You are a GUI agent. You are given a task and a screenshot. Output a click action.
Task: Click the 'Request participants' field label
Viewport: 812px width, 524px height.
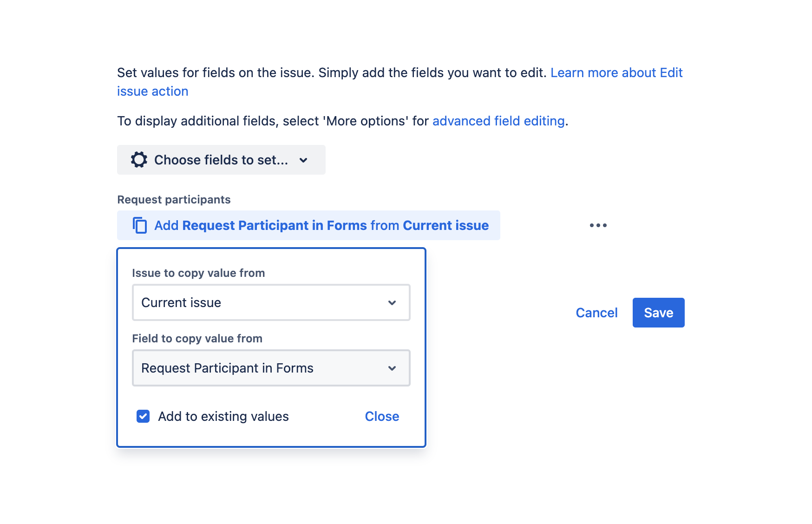tap(174, 200)
